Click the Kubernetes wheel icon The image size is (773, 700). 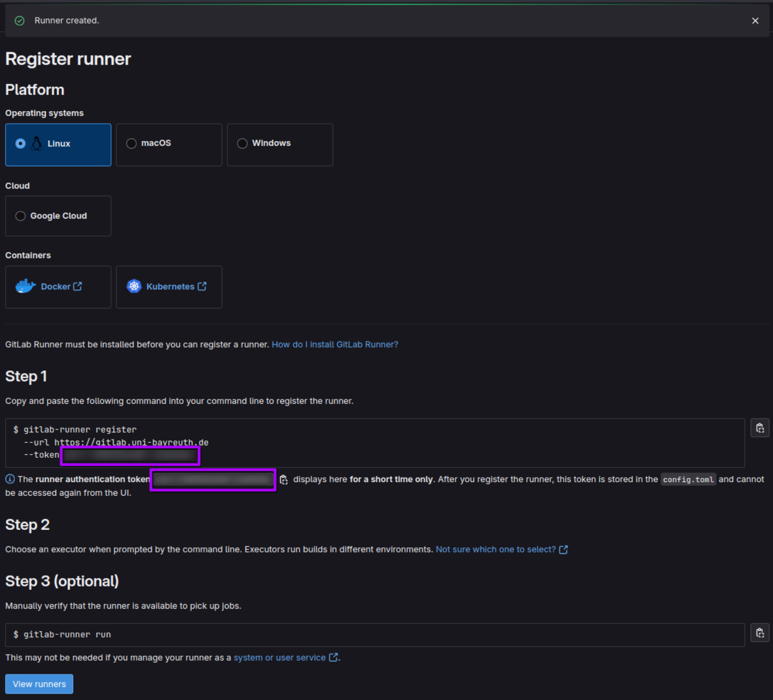(134, 286)
